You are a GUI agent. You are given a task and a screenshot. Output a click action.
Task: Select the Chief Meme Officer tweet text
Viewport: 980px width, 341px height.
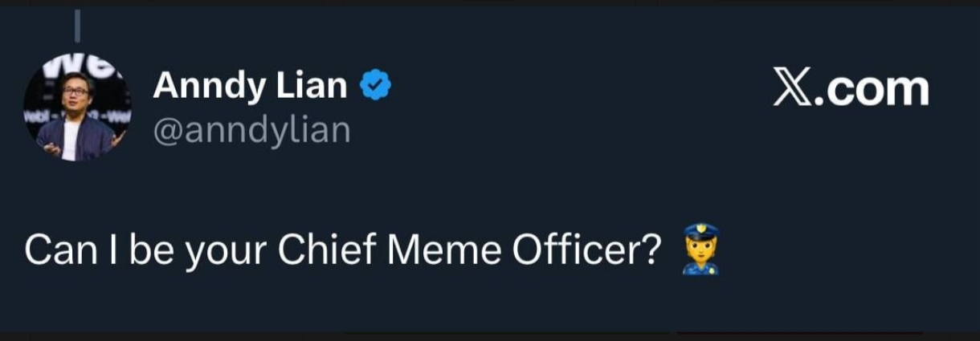pos(344,251)
